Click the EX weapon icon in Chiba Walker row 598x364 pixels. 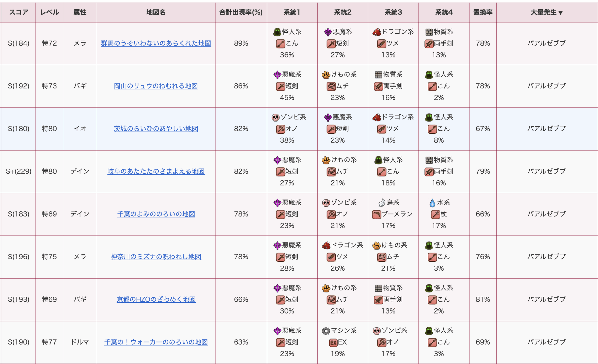pyautogui.click(x=333, y=343)
